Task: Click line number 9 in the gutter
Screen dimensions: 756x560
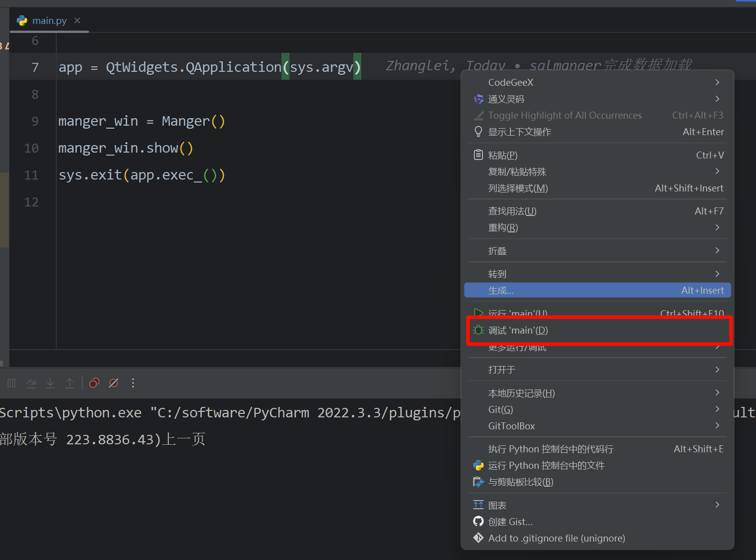Action: 34,121
